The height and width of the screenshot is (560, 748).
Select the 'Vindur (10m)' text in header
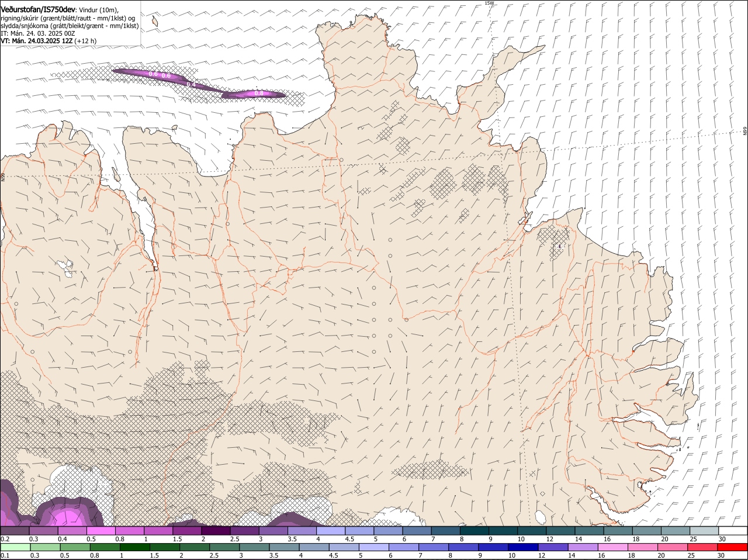99,10
